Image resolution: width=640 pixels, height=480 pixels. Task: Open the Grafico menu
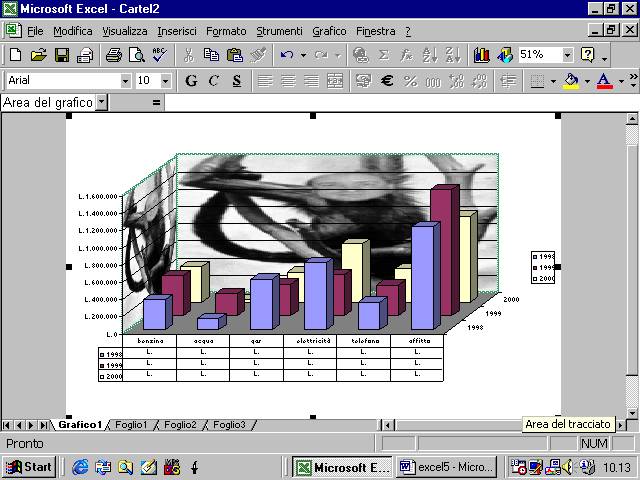click(x=329, y=31)
